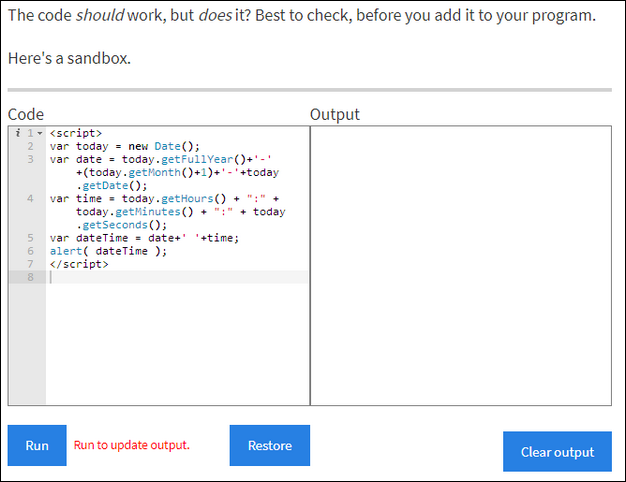Screen dimensions: 626x482
Task: Click 'getFullYear' in the code
Action: [197, 159]
